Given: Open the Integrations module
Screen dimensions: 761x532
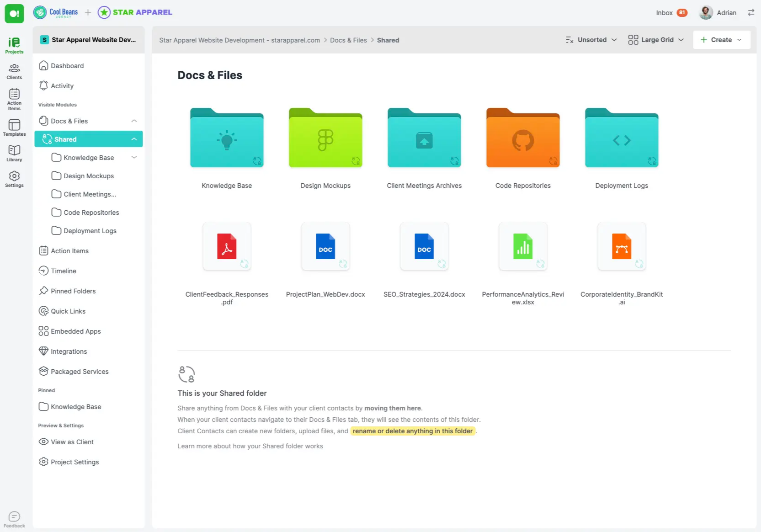Looking at the screenshot, I should click(69, 351).
